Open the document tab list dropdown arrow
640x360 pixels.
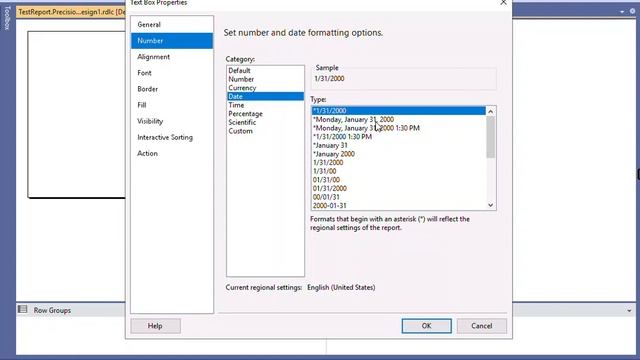(622, 12)
